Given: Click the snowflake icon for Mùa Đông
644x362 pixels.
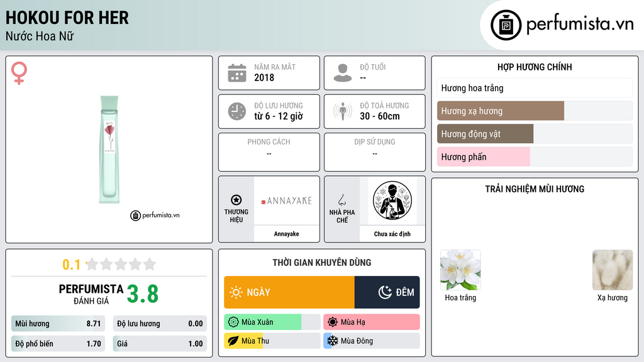Looking at the screenshot, I should tap(333, 341).
